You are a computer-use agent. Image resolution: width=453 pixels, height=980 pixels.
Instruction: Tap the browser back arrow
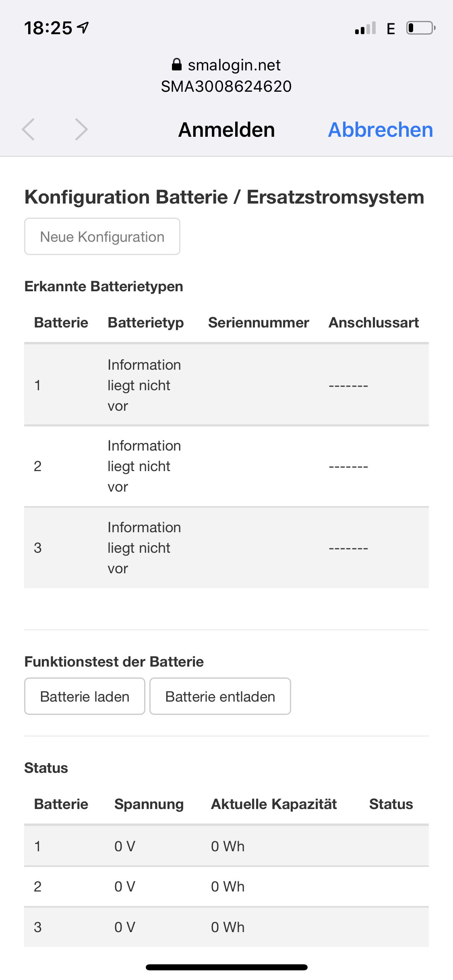tap(29, 130)
